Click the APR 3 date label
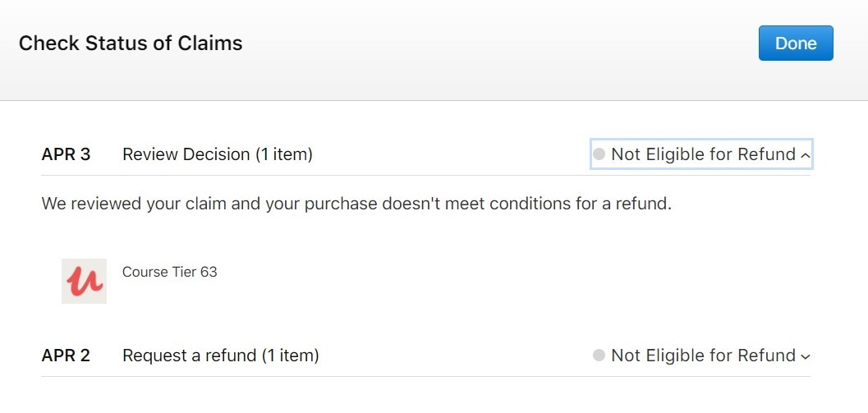 click(x=66, y=154)
